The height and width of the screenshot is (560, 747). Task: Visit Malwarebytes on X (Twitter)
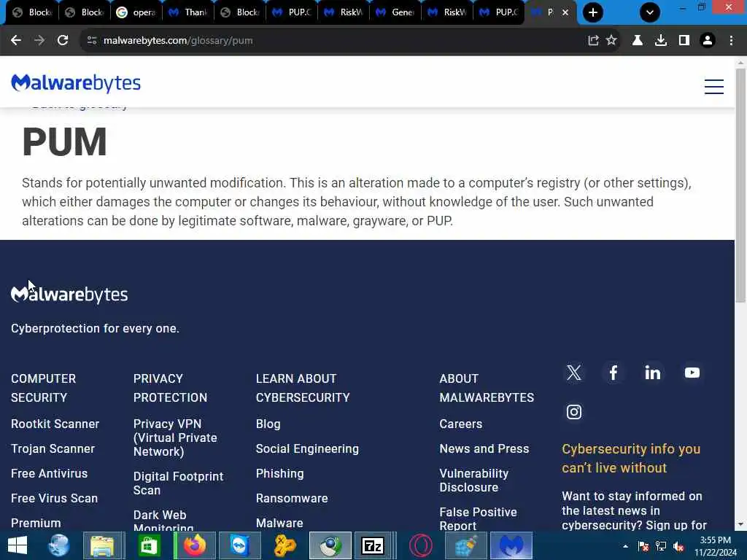[574, 373]
